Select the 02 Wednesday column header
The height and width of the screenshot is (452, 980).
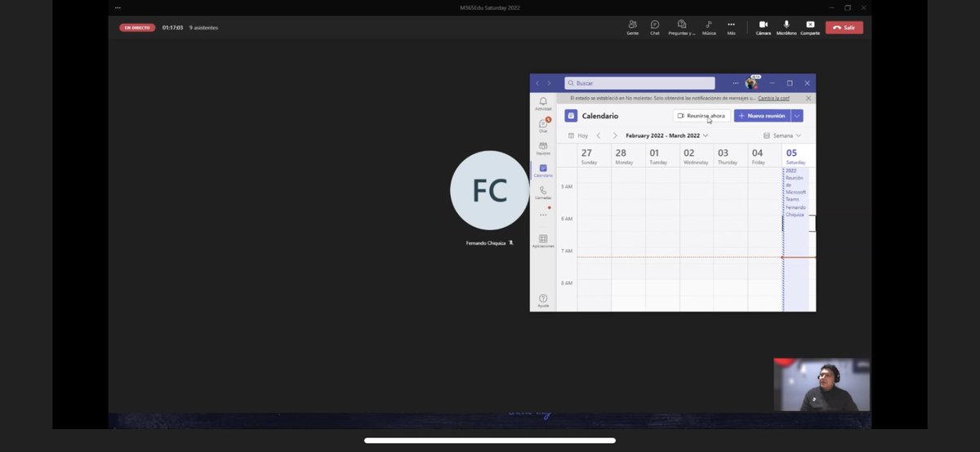[697, 156]
